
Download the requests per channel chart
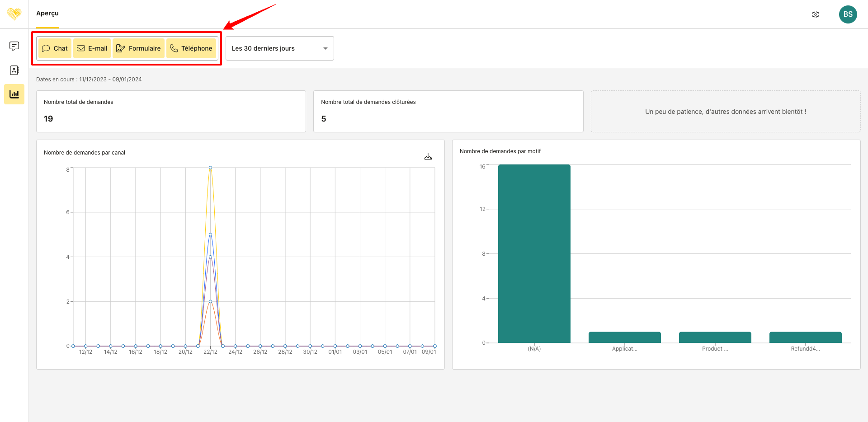coord(428,157)
